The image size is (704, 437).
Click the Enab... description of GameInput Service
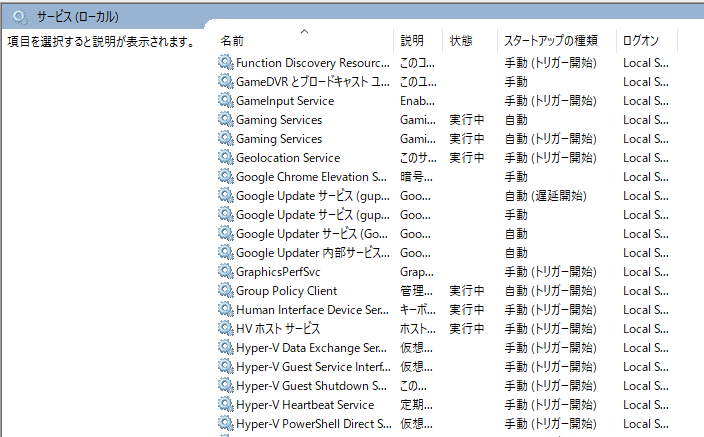417,101
